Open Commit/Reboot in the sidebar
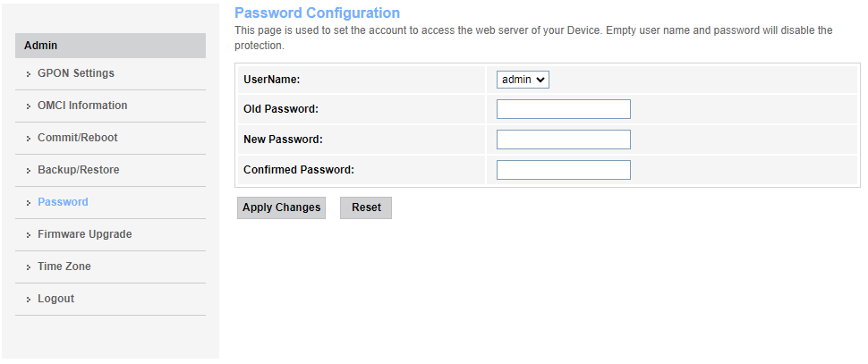Viewport: 868px width, 364px height. tap(77, 138)
